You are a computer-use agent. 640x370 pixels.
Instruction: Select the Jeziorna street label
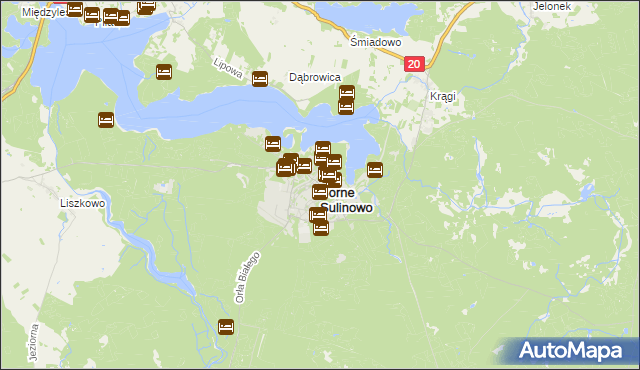[34, 343]
